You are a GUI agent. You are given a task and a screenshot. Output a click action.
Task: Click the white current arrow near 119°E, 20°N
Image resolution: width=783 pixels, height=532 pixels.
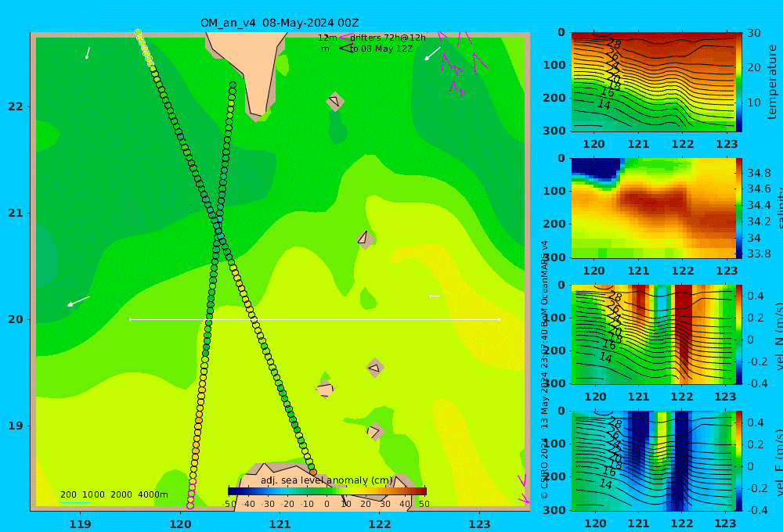[x=78, y=301]
